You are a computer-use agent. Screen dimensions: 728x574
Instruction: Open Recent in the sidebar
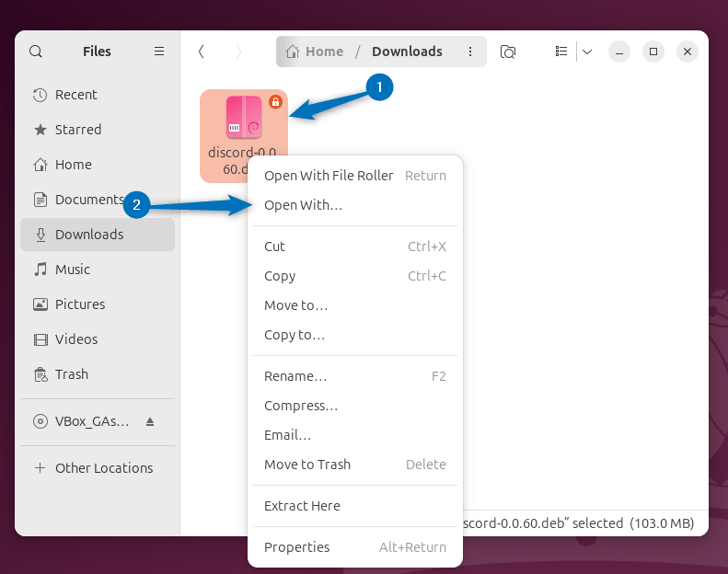click(x=98, y=95)
